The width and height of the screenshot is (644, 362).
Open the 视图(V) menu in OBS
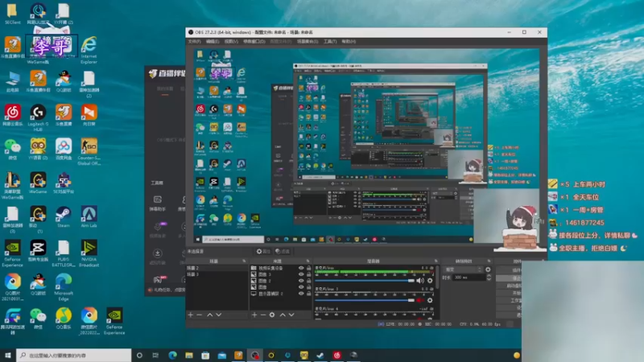[231, 42]
